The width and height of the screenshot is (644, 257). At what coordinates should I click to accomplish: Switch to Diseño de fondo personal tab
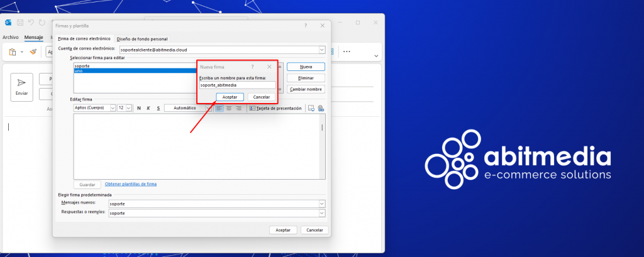coord(142,39)
